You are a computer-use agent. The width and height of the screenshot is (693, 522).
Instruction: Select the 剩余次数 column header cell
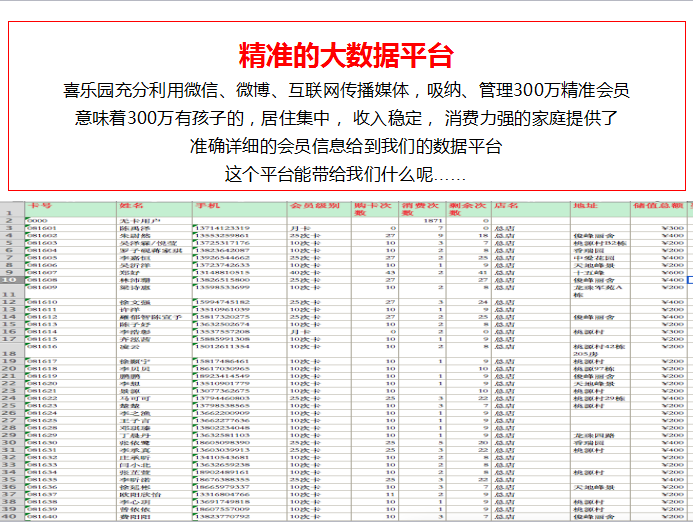[x=469, y=209]
